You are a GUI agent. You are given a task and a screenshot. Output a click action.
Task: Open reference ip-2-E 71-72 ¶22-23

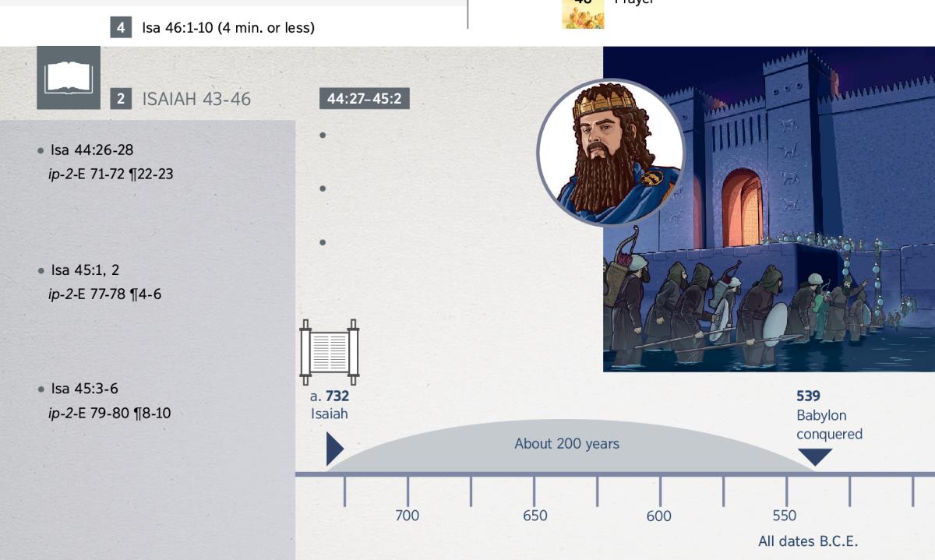(x=111, y=174)
